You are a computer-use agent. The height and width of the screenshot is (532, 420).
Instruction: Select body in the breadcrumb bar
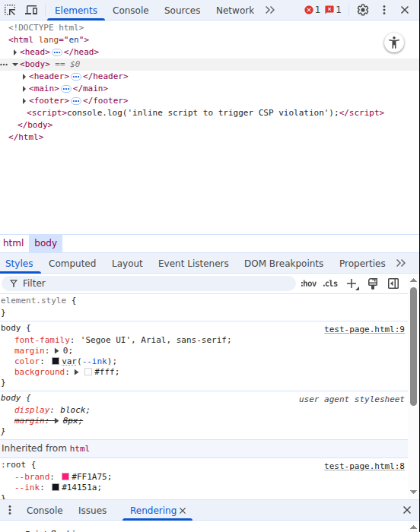click(46, 243)
